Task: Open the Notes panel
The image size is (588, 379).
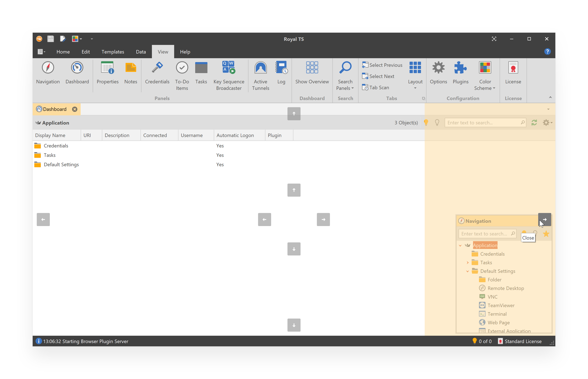Action: point(131,73)
